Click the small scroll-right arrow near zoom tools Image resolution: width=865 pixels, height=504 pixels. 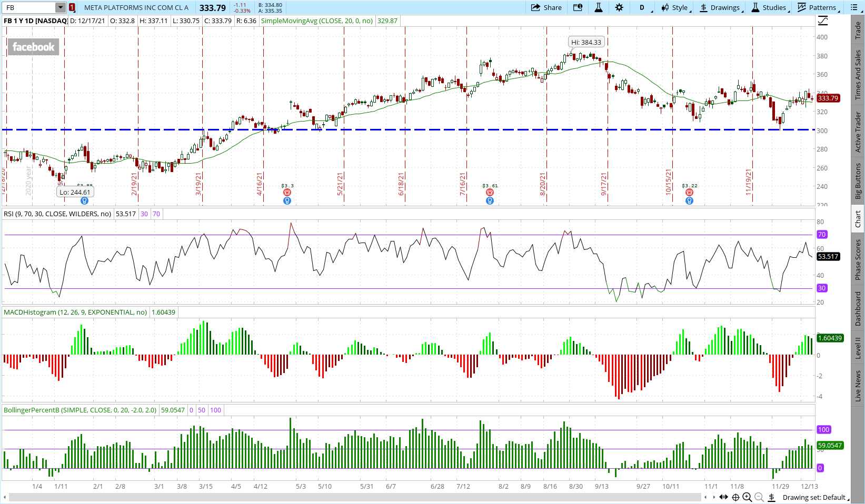(714, 497)
